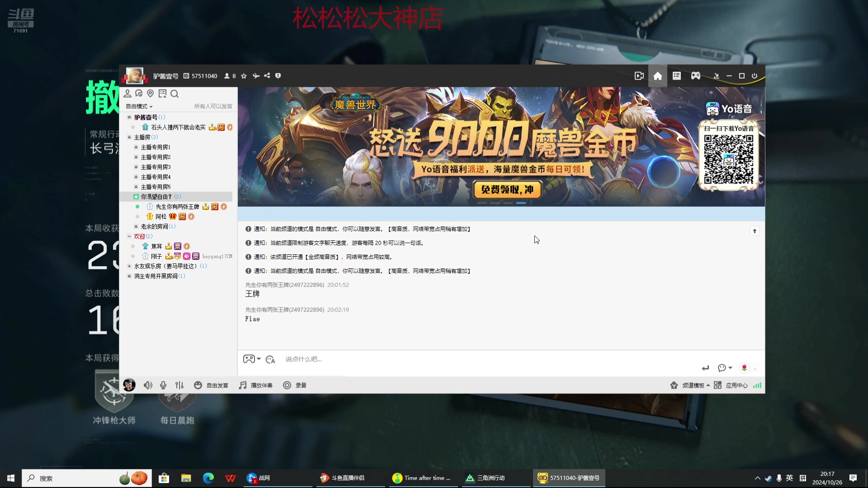Screen dimensions: 868x488
Task: Click the Yo语音 QR code
Action: pos(729,160)
